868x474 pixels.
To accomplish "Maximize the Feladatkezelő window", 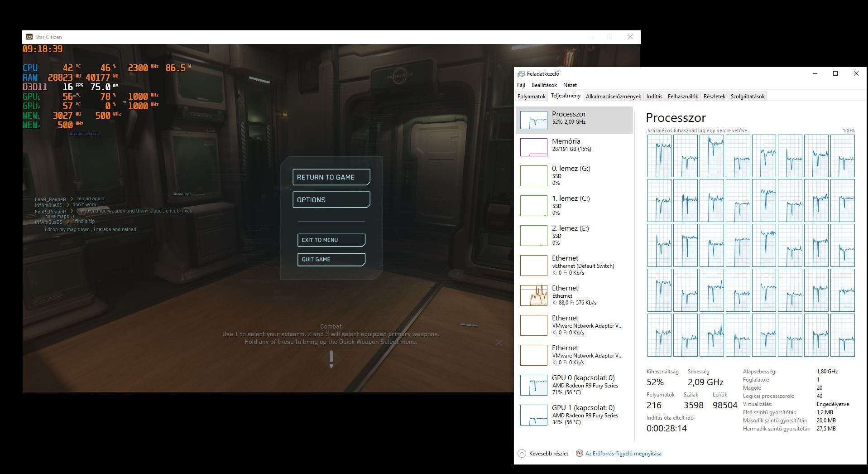I will (835, 73).
